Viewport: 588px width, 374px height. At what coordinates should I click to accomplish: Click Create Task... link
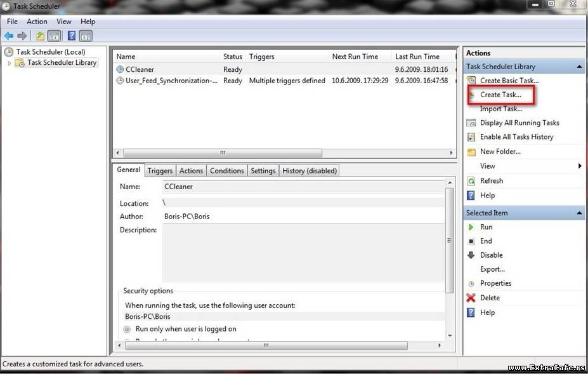point(500,95)
